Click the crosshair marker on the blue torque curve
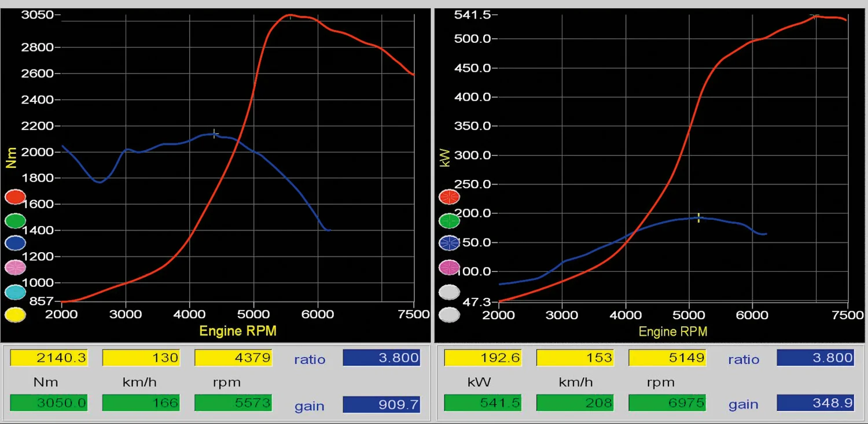Viewport: 868px width, 424px height. pos(215,134)
